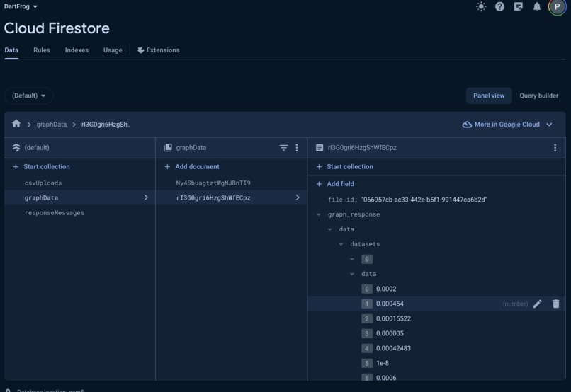Select Panel view mode

(x=489, y=96)
